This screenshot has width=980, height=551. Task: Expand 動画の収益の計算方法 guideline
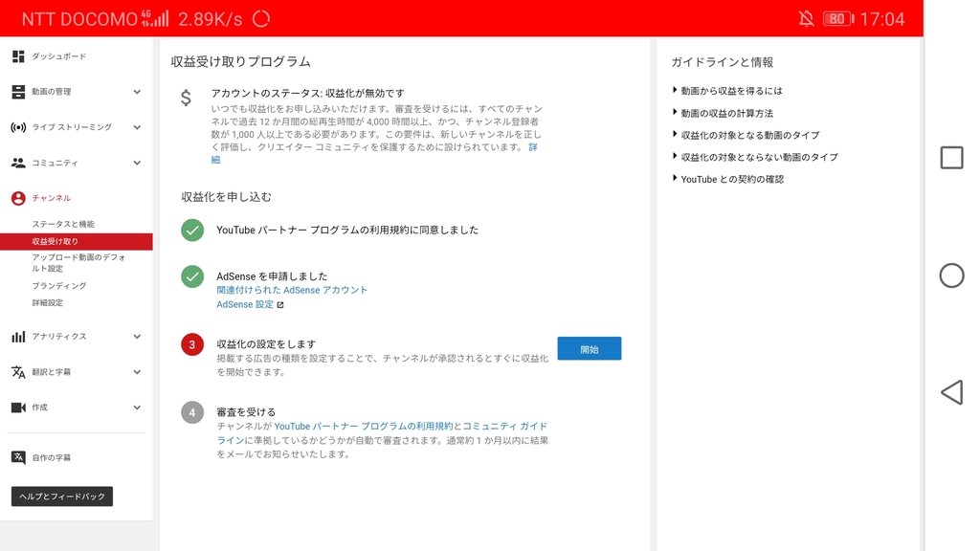724,113
